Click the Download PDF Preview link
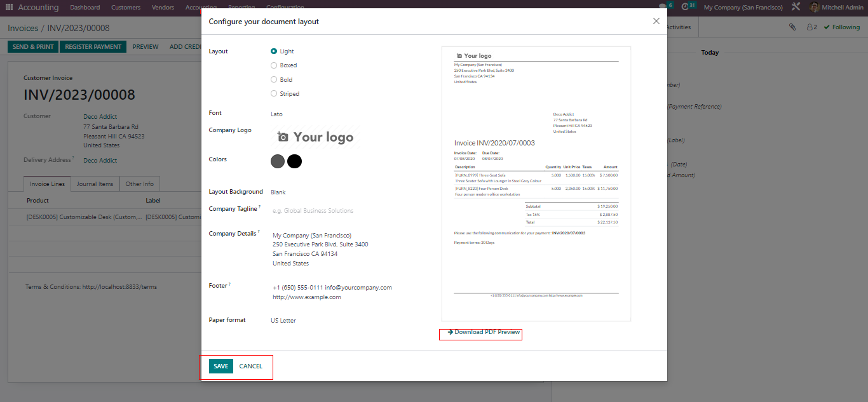Screen dimensions: 868x402 click(x=484, y=333)
